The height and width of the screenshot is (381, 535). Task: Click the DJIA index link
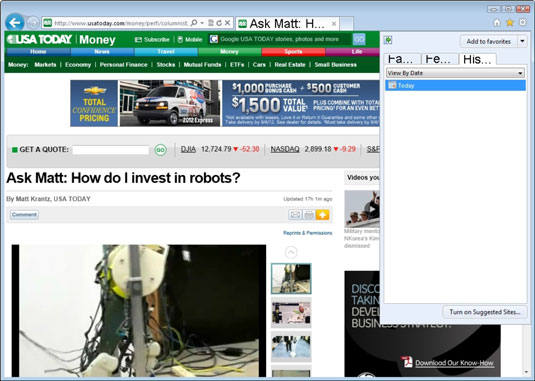[188, 149]
